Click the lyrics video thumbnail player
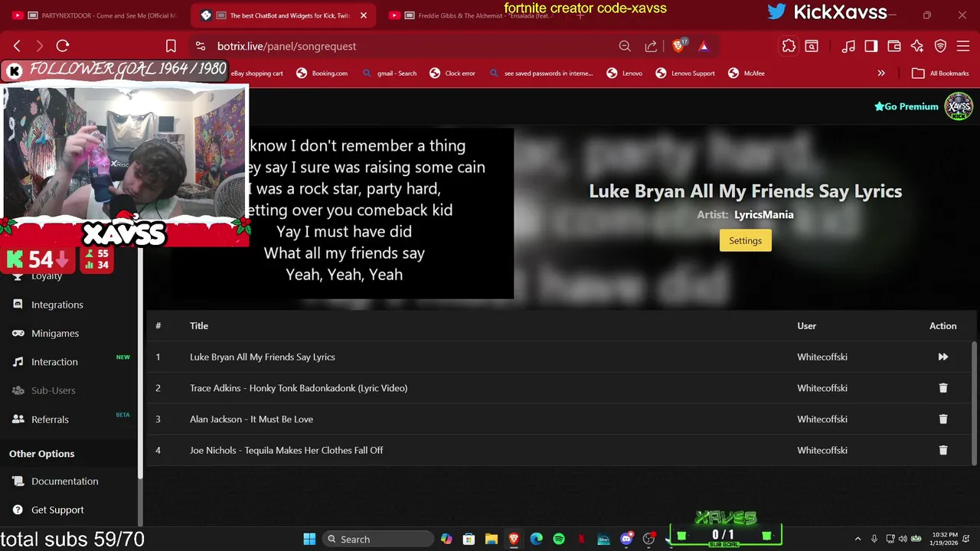The height and width of the screenshot is (551, 980). pos(381,213)
